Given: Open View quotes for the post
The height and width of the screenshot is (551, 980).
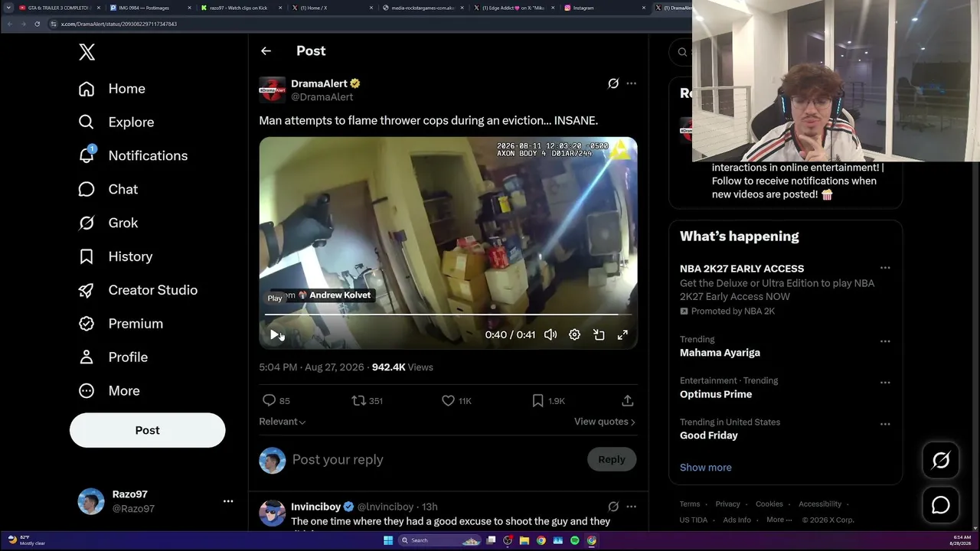Looking at the screenshot, I should pos(605,422).
